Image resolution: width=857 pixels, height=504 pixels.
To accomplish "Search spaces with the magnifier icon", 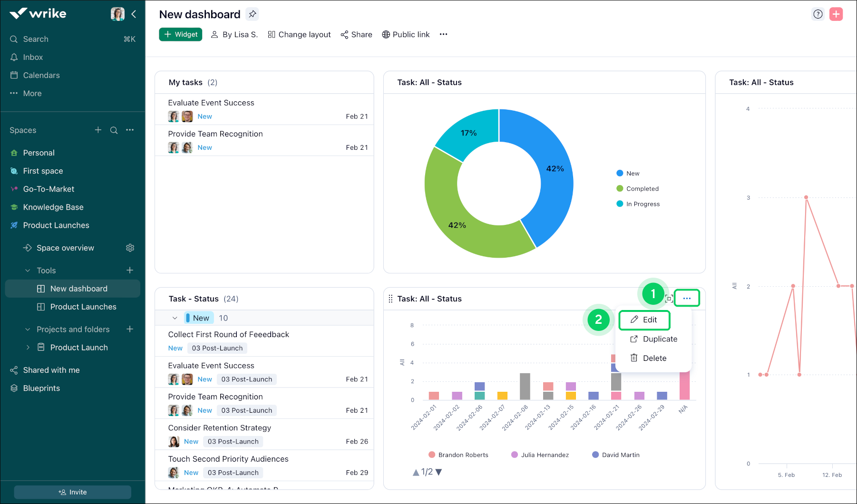I will (x=114, y=130).
